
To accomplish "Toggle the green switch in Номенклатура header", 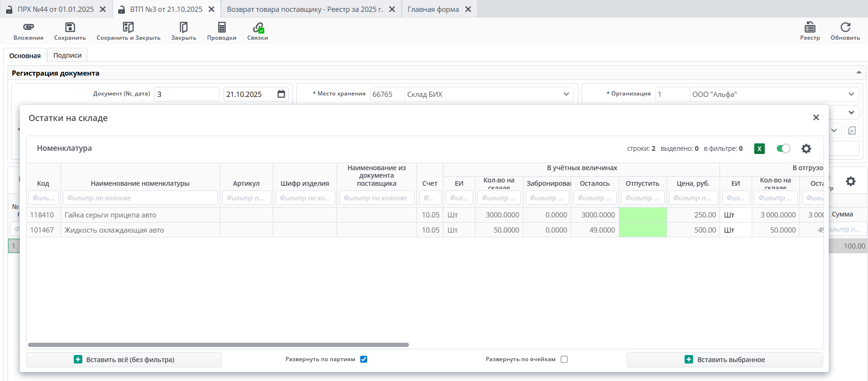I will tap(783, 148).
